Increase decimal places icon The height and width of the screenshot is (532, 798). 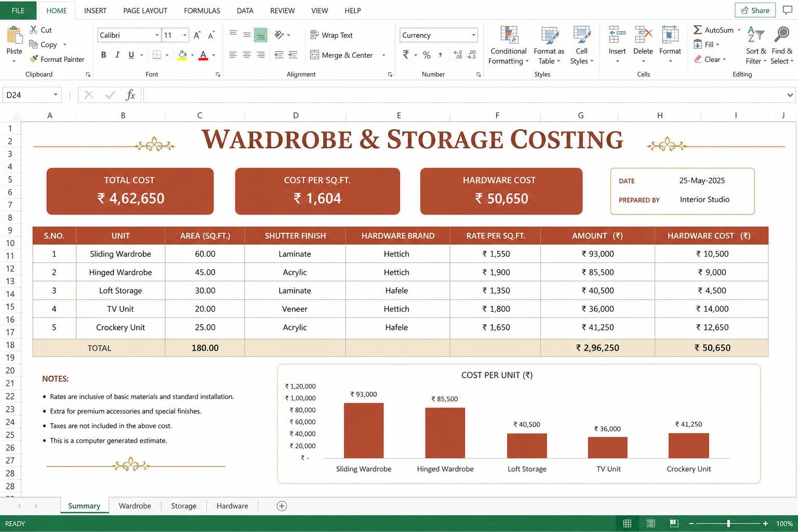point(458,55)
